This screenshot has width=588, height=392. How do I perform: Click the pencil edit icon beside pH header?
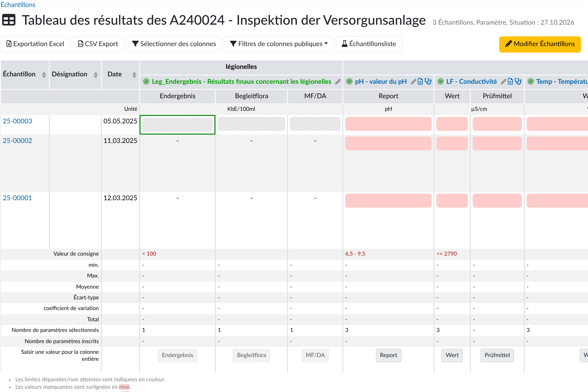[413, 82]
